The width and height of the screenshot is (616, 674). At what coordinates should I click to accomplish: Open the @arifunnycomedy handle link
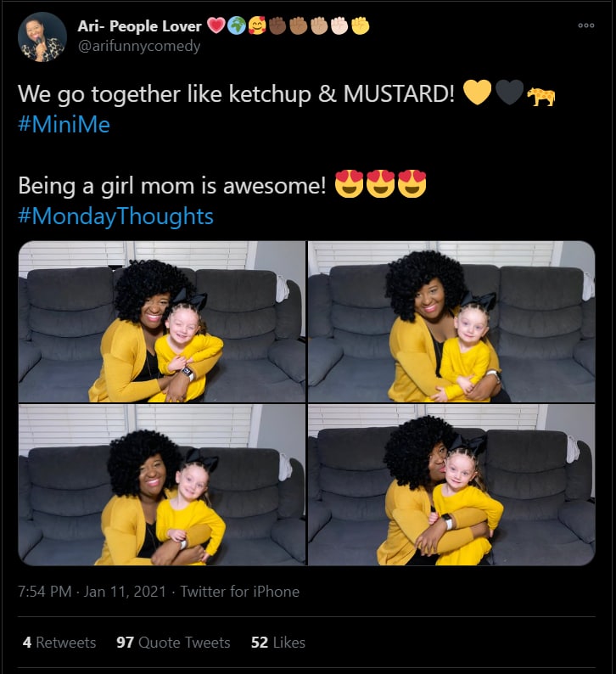pos(139,46)
